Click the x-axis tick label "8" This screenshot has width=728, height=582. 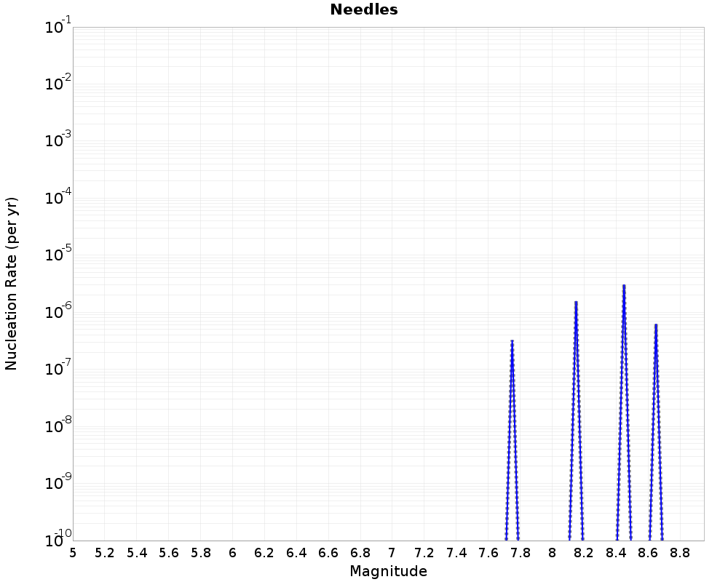(x=552, y=553)
